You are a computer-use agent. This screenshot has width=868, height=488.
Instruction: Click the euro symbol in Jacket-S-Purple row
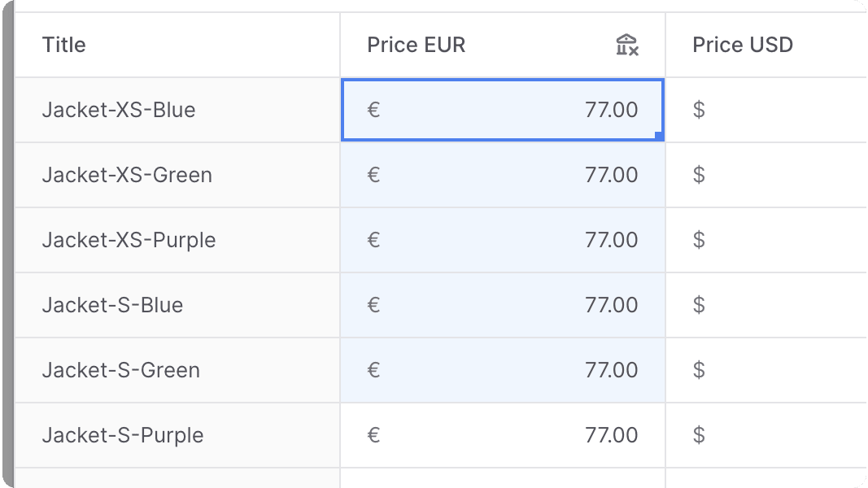click(x=373, y=435)
